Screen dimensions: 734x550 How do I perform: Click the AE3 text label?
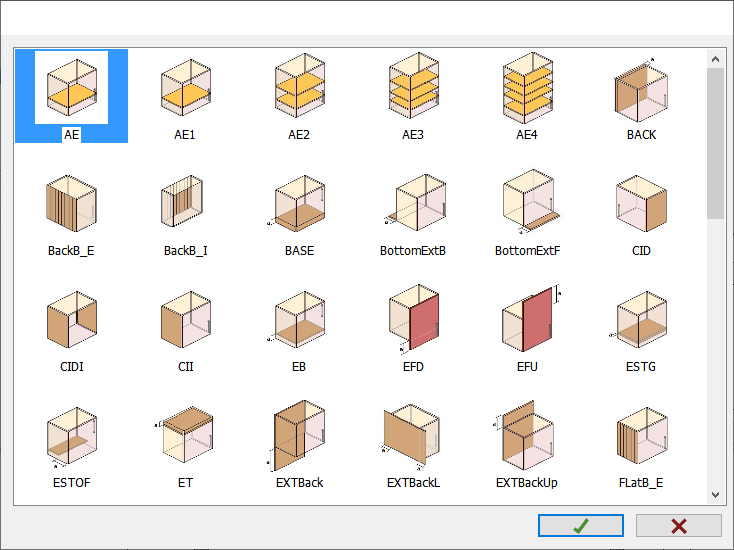pyautogui.click(x=413, y=135)
